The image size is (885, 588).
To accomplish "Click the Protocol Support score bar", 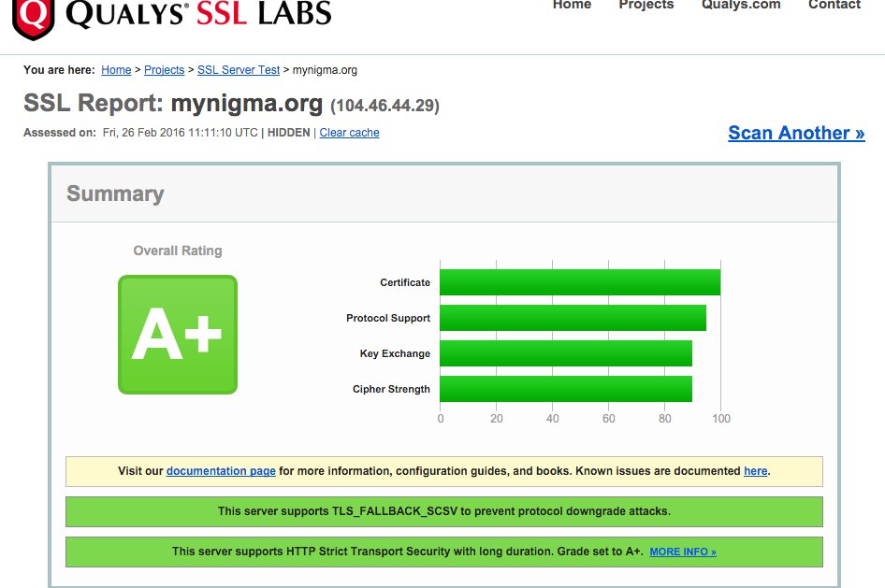I will (573, 318).
